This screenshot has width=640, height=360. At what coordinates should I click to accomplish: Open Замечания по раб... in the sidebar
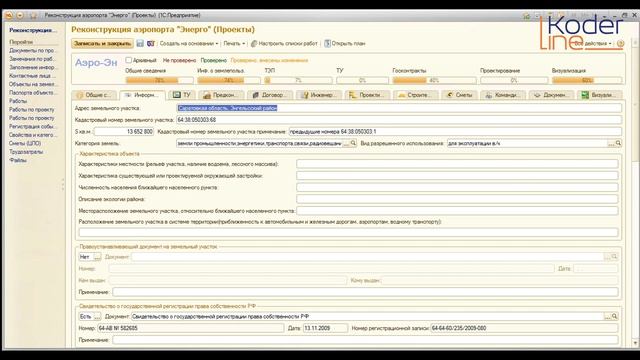32,59
